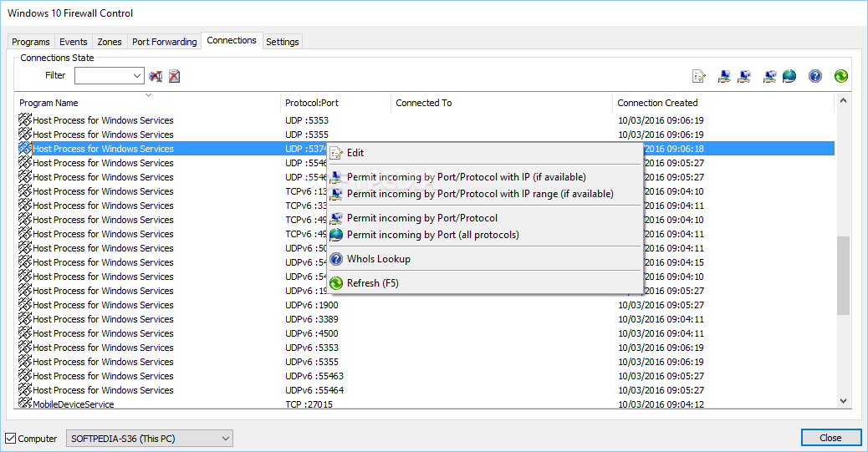Sort by the Protocol:Port column header
The image size is (868, 452).
point(335,103)
